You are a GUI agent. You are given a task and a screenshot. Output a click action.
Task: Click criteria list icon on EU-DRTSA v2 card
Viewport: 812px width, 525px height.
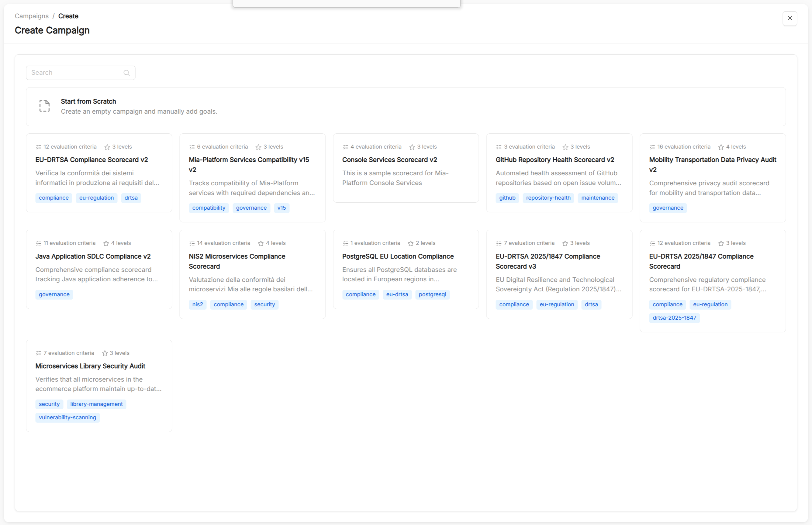click(x=39, y=147)
